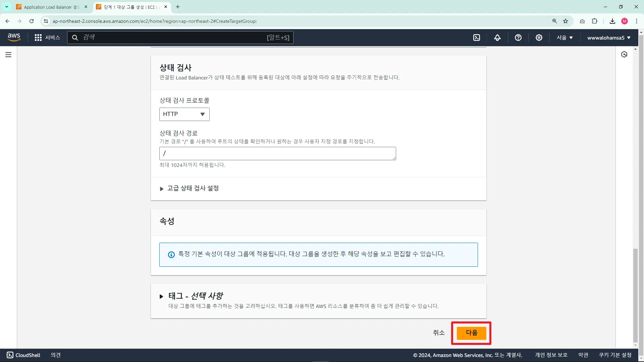Click the 상태 검사 경로 input field
Viewport: 644px width, 362px height.
point(277,154)
